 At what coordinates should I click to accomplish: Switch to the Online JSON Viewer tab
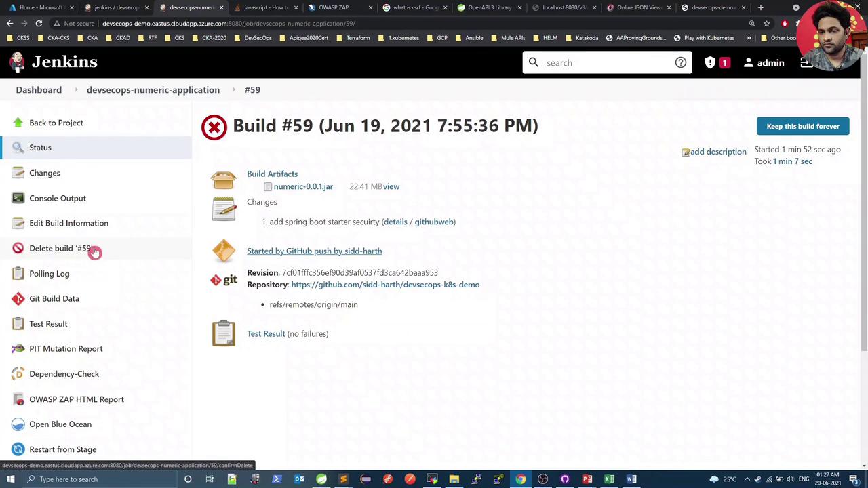pos(639,7)
